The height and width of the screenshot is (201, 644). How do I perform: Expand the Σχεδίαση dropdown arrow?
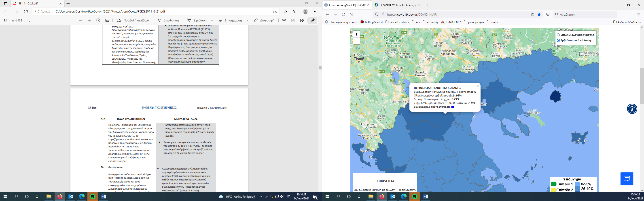(212, 21)
